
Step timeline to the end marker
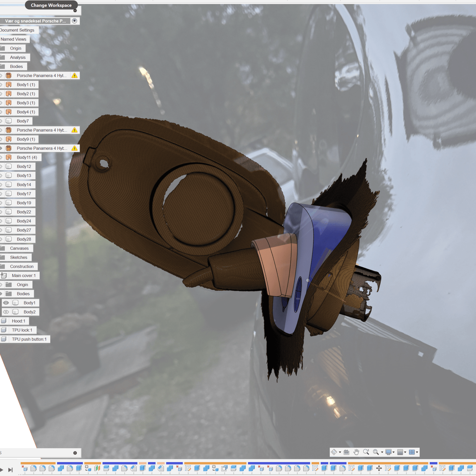click(10, 470)
